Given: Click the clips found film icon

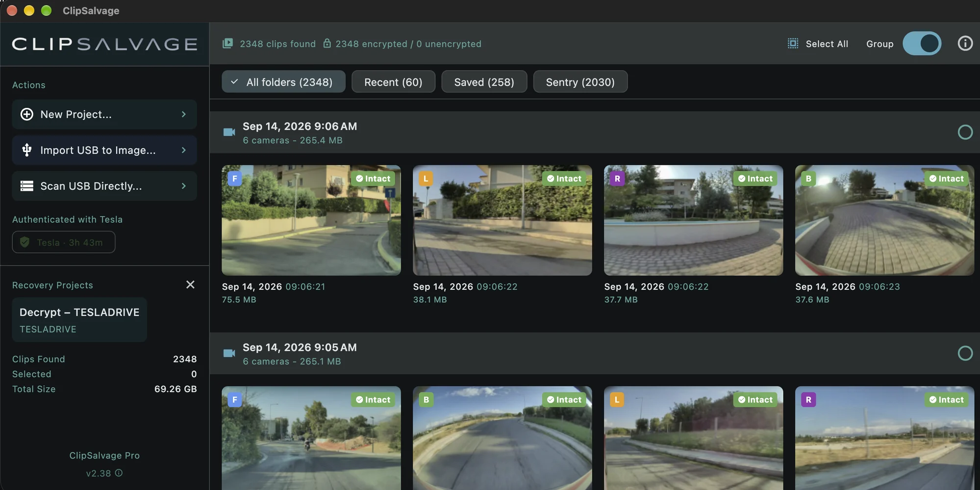Looking at the screenshot, I should click(x=227, y=44).
